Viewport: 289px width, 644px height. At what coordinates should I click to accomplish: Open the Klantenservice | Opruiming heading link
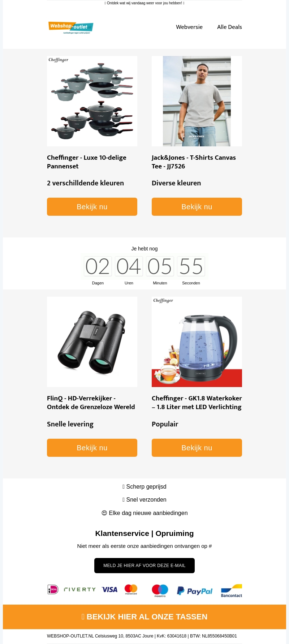[144, 533]
